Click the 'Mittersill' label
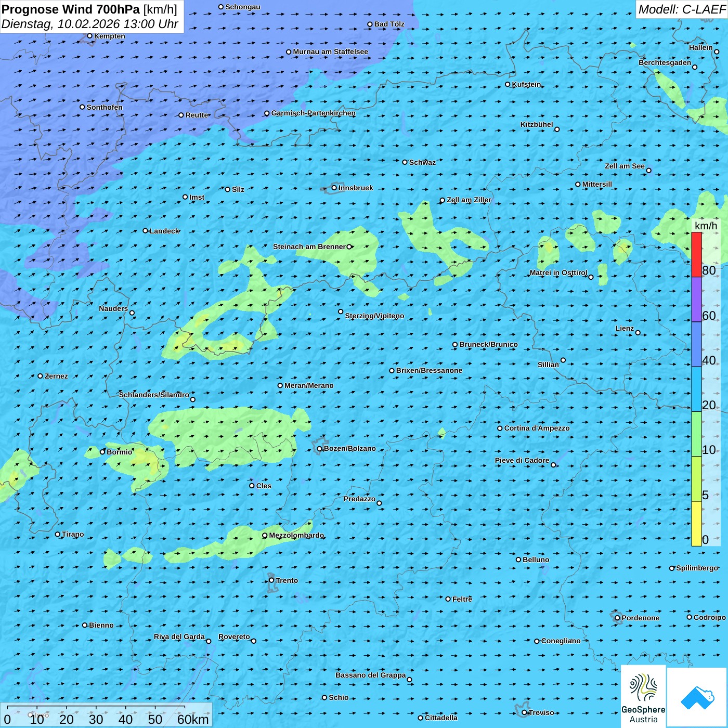This screenshot has height=728, width=728. tap(597, 184)
